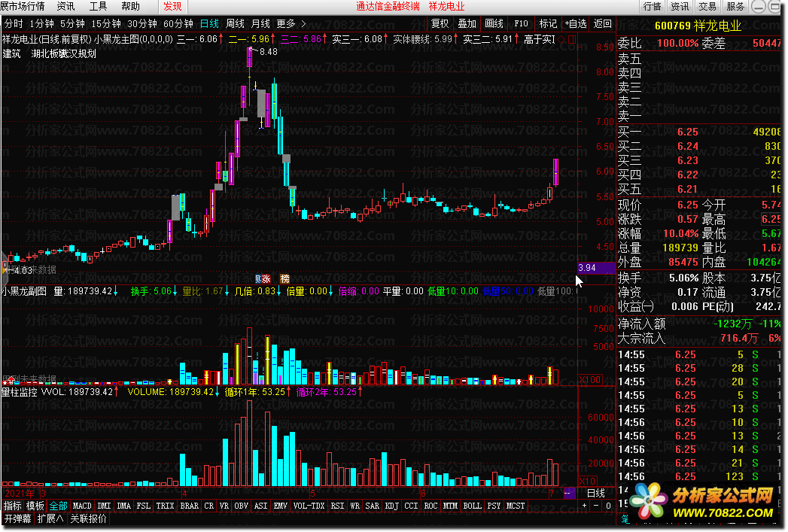
Task: Open the 帮助 menu
Action: coord(130,6)
